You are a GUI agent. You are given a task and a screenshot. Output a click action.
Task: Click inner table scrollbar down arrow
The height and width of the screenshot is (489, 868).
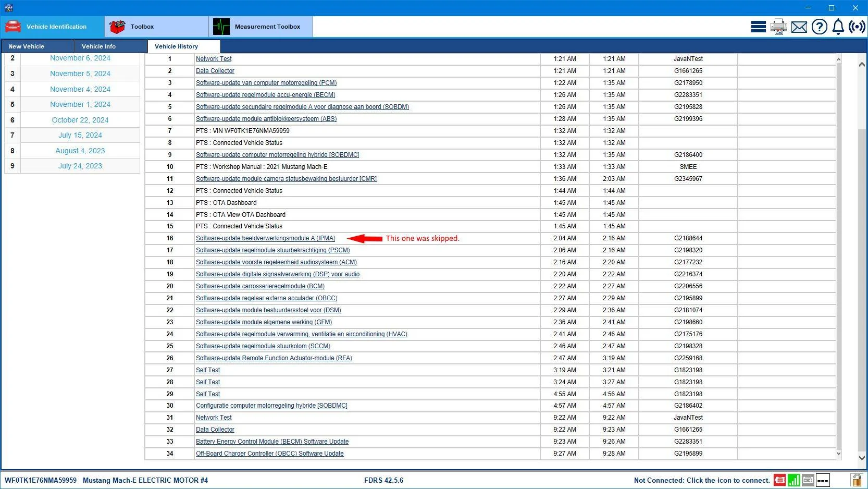click(838, 454)
